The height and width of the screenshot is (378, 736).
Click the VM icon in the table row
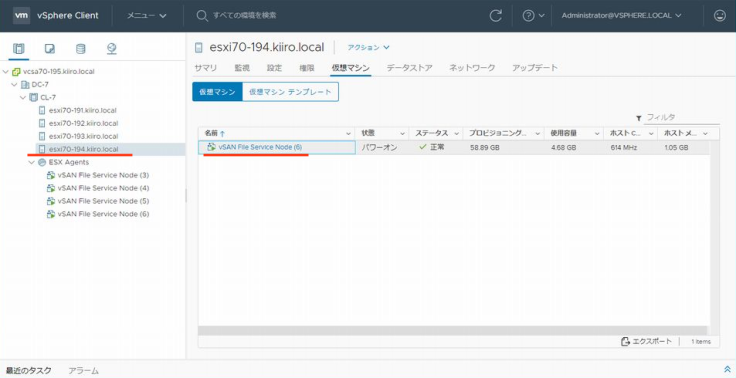coord(212,147)
